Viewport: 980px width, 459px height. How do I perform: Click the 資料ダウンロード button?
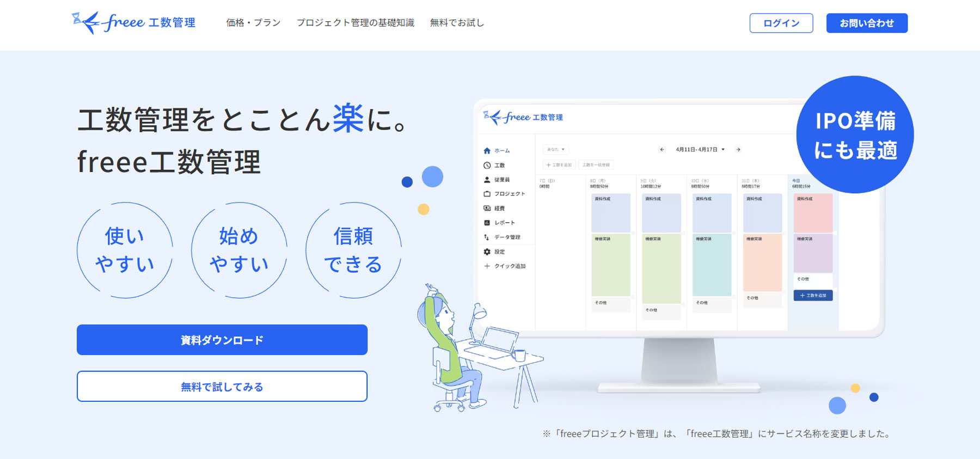point(222,340)
